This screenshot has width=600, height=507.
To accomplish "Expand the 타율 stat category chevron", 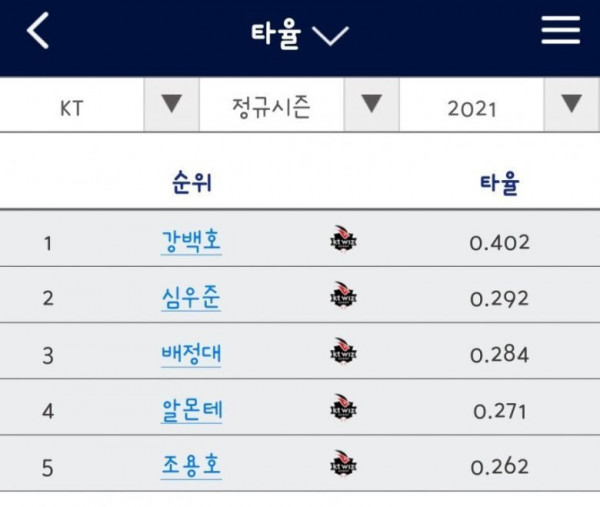I will coord(330,35).
